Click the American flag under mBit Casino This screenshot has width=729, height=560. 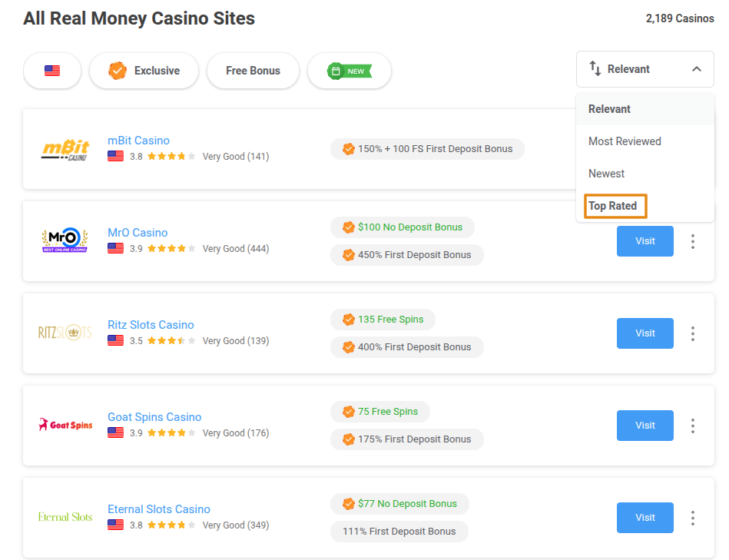[x=115, y=155]
